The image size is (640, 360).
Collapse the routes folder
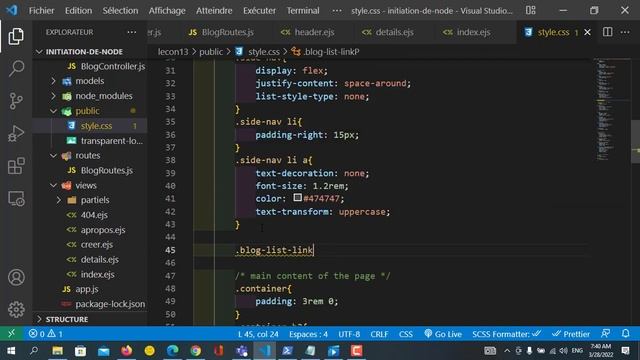53,156
